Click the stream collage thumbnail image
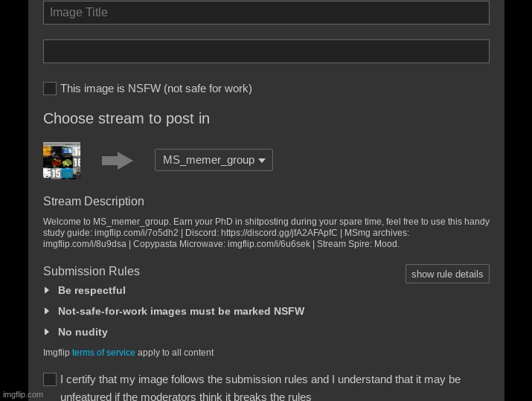 pos(62,161)
